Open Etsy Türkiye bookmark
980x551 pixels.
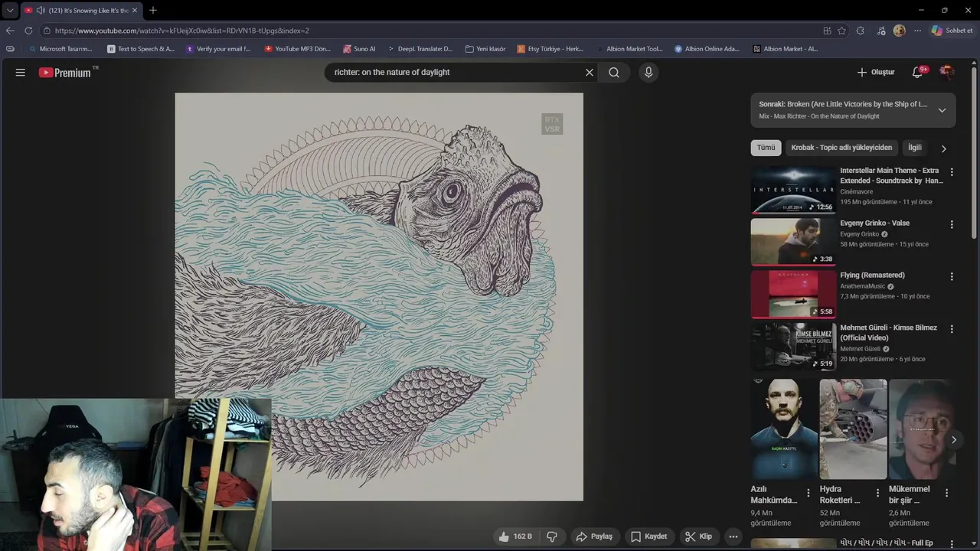(550, 49)
